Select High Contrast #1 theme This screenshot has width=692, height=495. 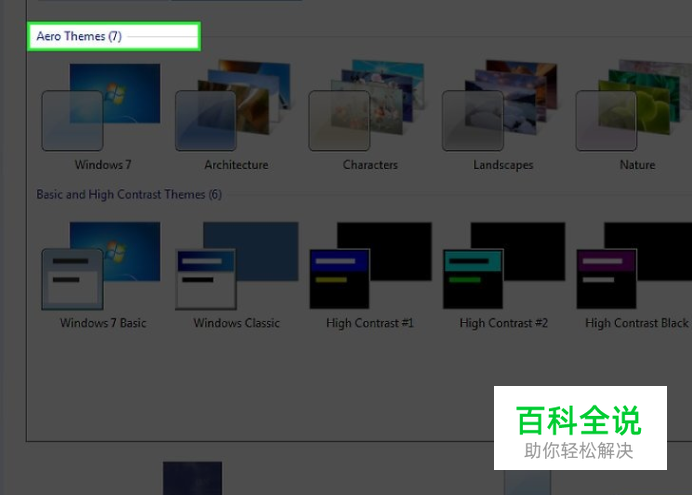click(x=371, y=266)
